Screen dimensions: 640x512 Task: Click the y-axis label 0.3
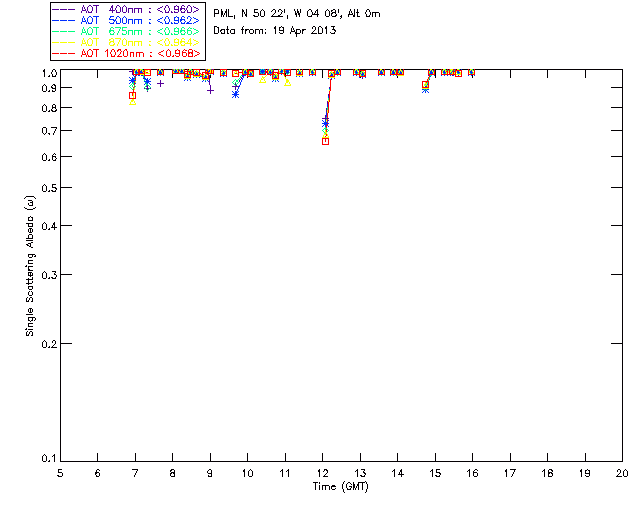pyautogui.click(x=49, y=275)
